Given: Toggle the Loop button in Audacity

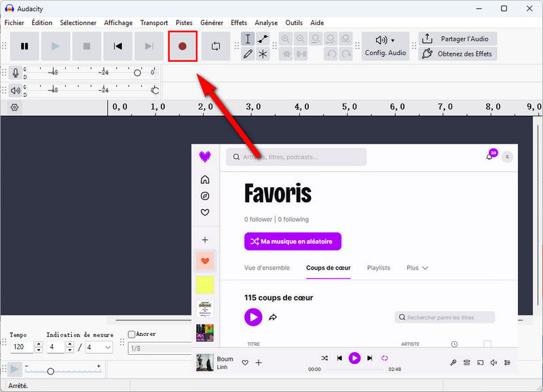Looking at the screenshot, I should pos(216,46).
